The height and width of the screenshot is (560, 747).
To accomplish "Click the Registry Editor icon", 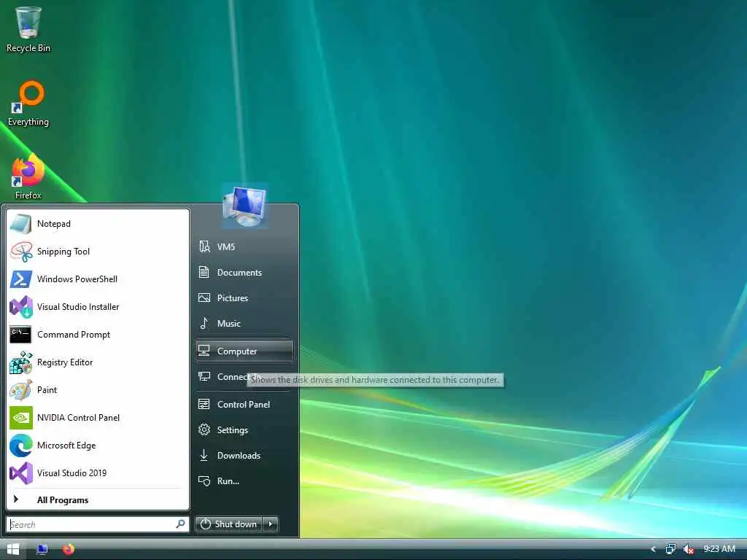I will pyautogui.click(x=20, y=362).
